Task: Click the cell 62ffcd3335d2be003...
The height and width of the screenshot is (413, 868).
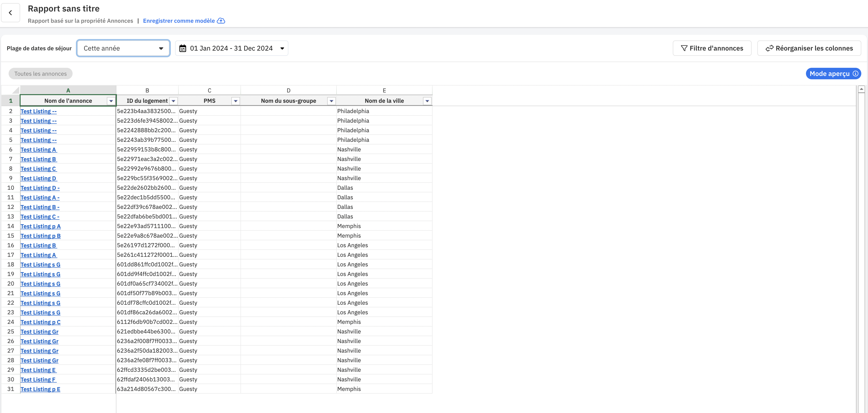Action: coord(147,370)
